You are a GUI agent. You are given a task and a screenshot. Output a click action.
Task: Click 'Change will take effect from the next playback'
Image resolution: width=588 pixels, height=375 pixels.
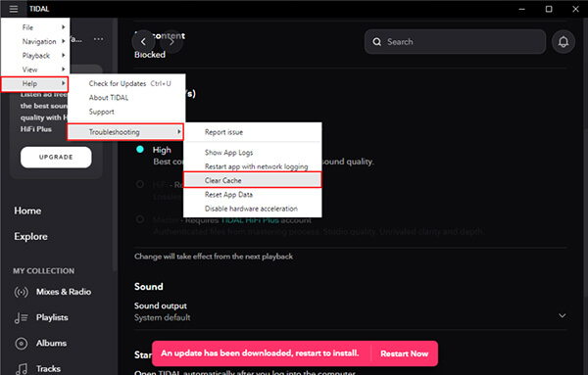(x=214, y=257)
